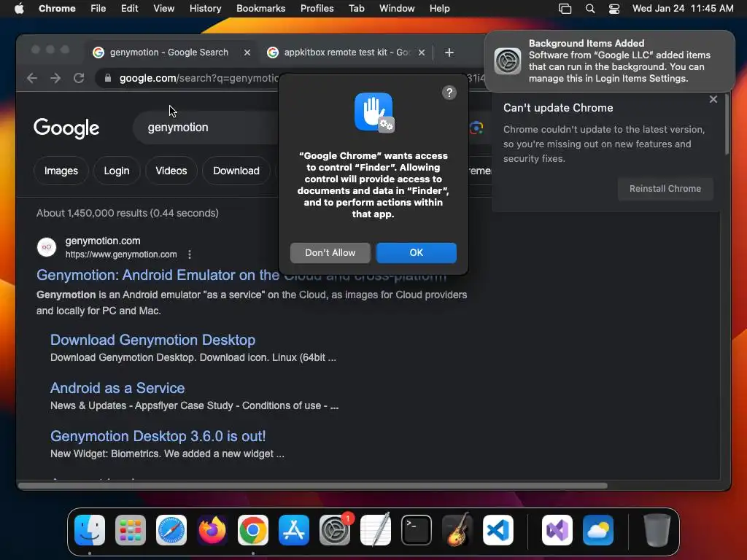Launch Visual Studio Code from the dock
Image resolution: width=747 pixels, height=560 pixels.
click(x=498, y=530)
